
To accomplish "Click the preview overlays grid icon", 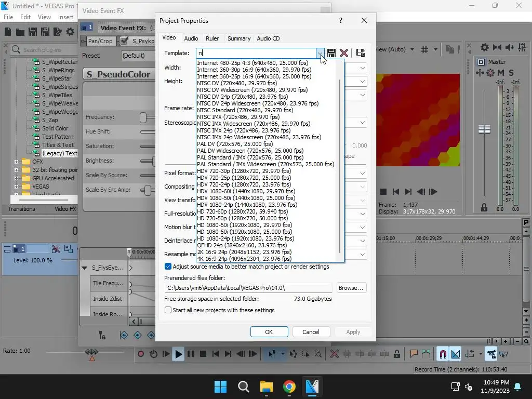I will point(424,49).
